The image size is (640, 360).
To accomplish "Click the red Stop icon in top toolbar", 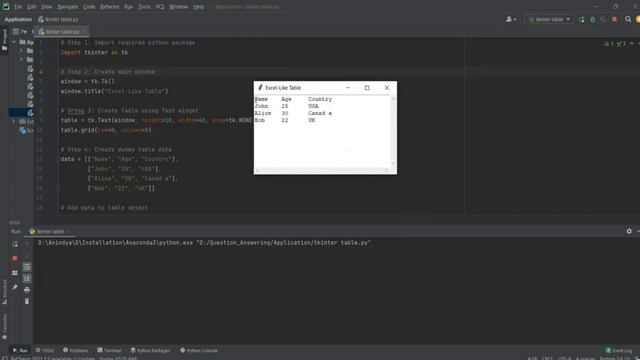I will tap(614, 19).
